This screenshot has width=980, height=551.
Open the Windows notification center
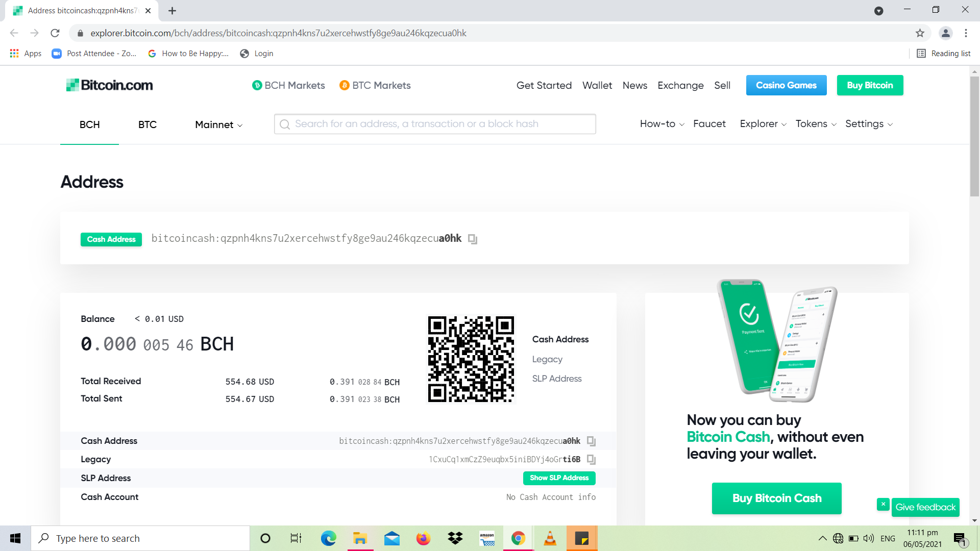pyautogui.click(x=960, y=538)
